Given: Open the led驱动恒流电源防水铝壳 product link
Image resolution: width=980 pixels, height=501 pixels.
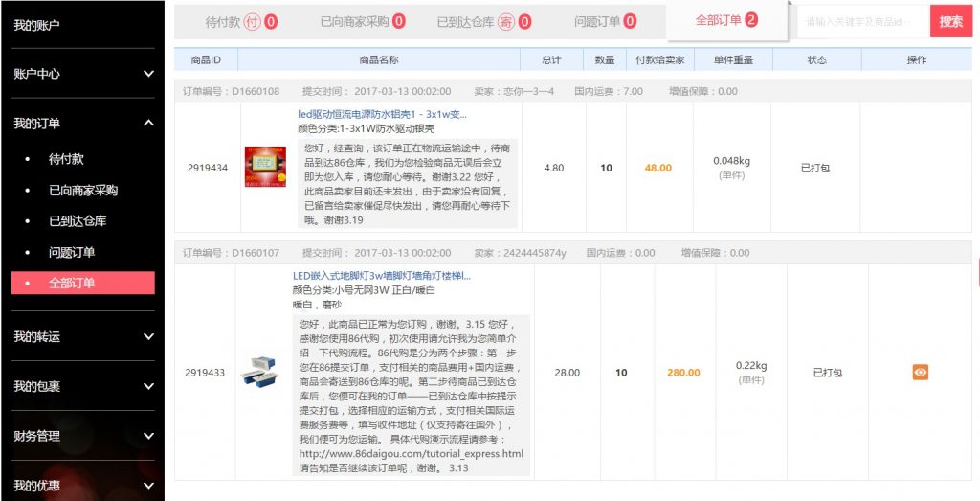Looking at the screenshot, I should (x=382, y=114).
